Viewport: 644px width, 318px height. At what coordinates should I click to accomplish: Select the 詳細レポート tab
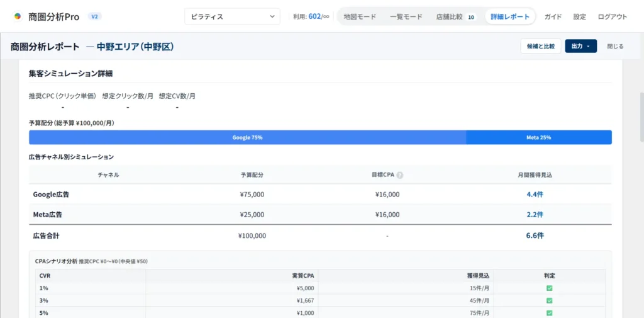coord(509,17)
